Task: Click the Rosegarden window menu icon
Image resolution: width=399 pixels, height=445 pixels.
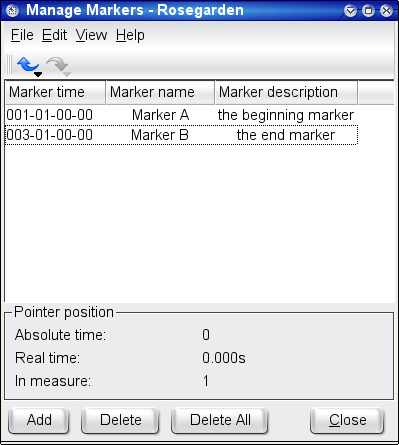Action: point(13,11)
